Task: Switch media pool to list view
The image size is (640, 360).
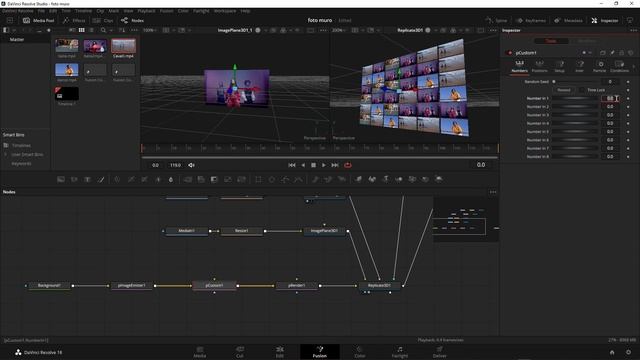Action: pyautogui.click(x=91, y=30)
